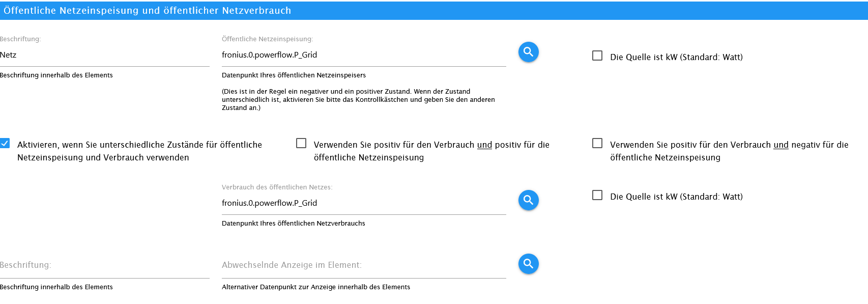The image size is (868, 304).
Task: Click the empty Beschriftung field at the bottom
Action: tap(104, 266)
